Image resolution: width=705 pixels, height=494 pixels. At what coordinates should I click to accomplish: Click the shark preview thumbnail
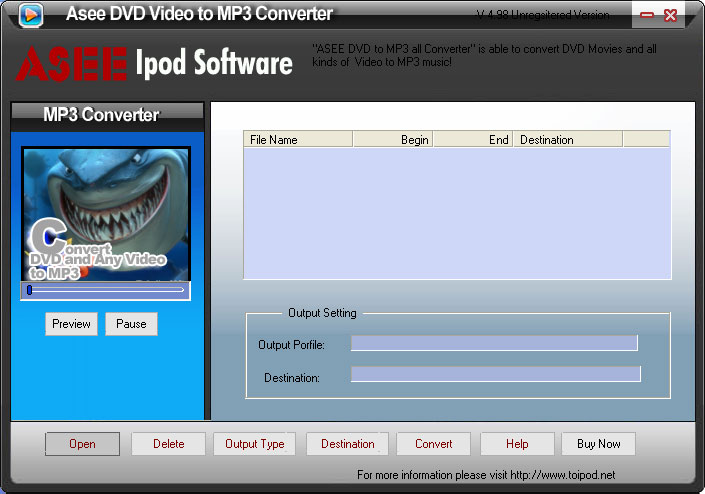tap(106, 214)
